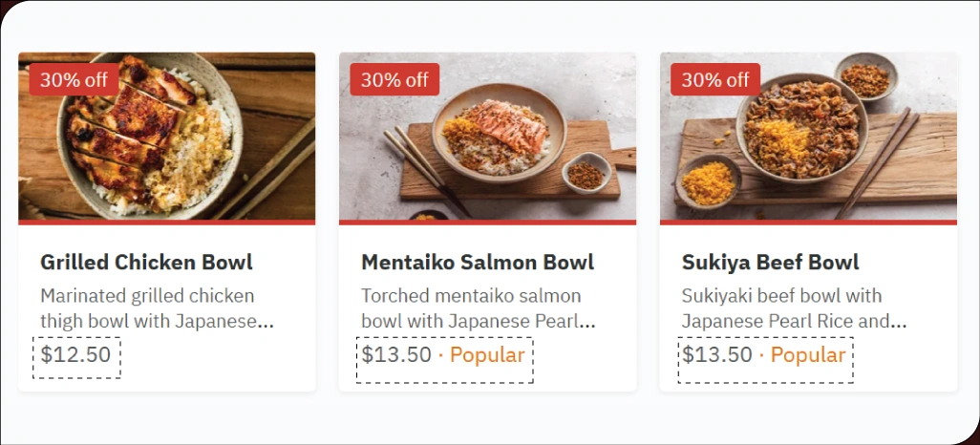
Task: Click Popular tag on Mentaiko Salmon Bowl
Action: 487,355
